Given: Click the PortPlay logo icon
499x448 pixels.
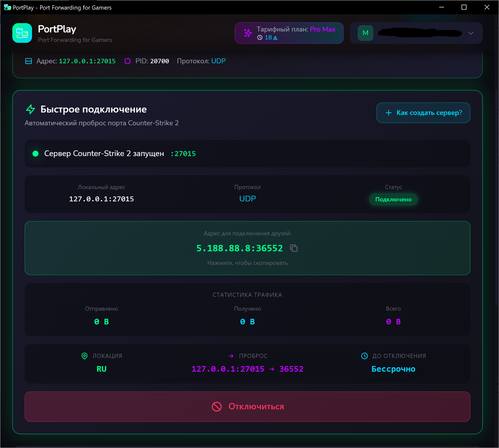Looking at the screenshot, I should pos(22,33).
